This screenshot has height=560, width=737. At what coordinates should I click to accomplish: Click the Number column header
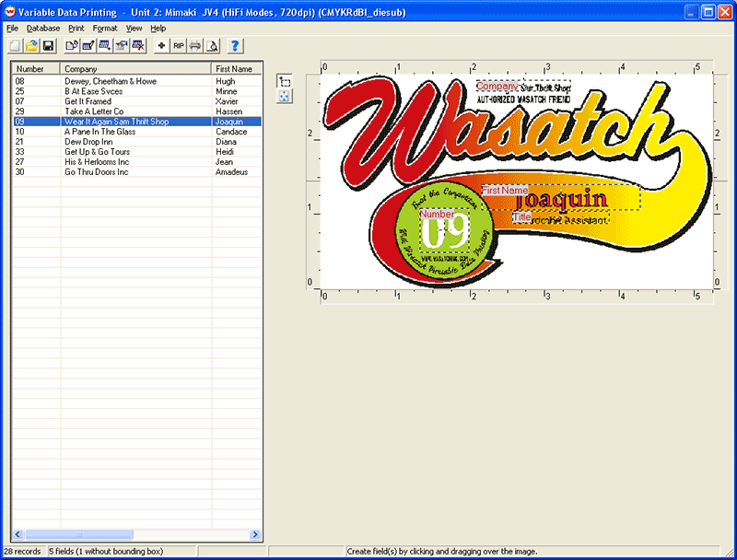click(36, 68)
